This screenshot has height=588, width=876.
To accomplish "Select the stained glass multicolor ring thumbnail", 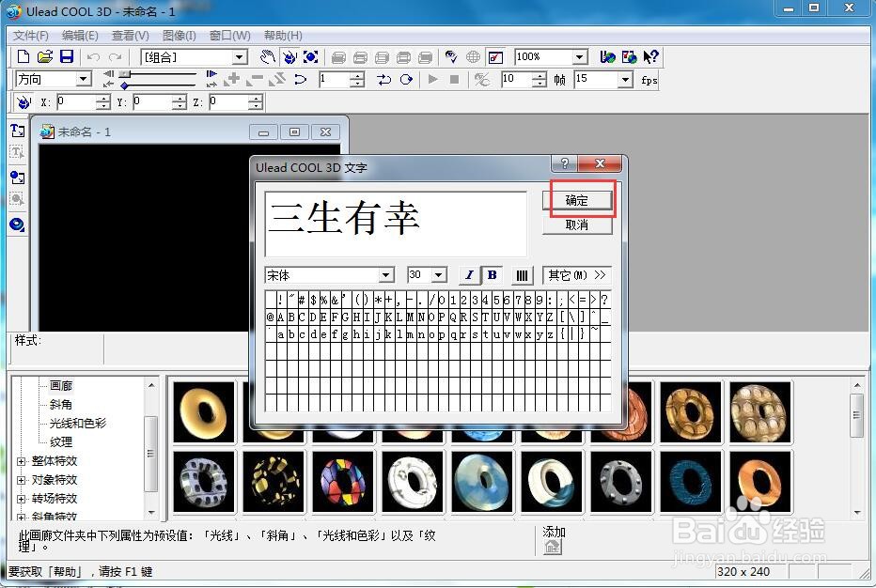I will click(x=343, y=481).
